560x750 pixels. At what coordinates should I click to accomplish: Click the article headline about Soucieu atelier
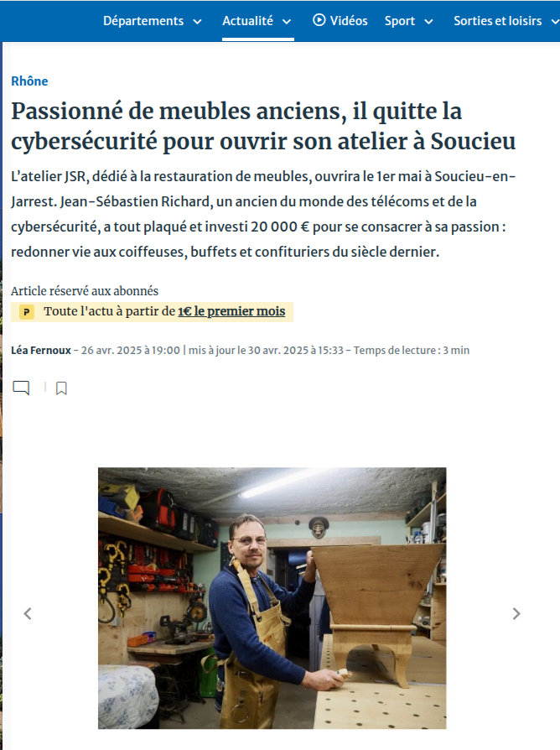[263, 126]
